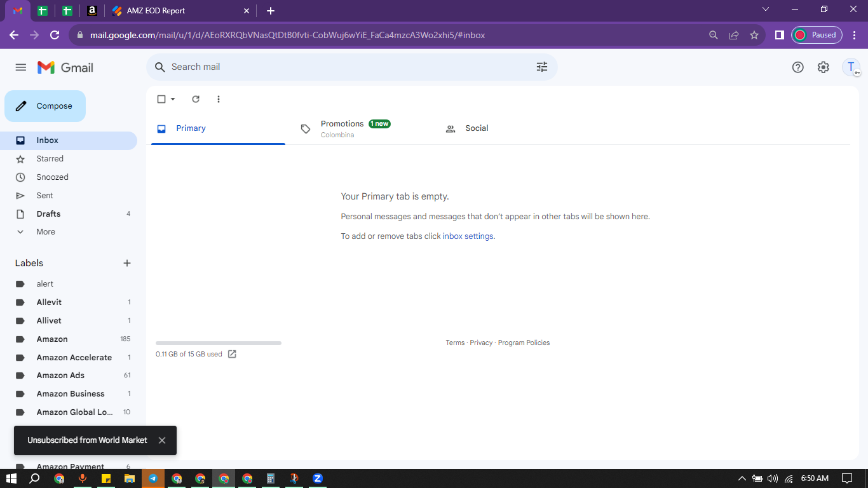Image resolution: width=868 pixels, height=488 pixels.
Task: Open Zoom from the taskbar
Action: coord(318,478)
